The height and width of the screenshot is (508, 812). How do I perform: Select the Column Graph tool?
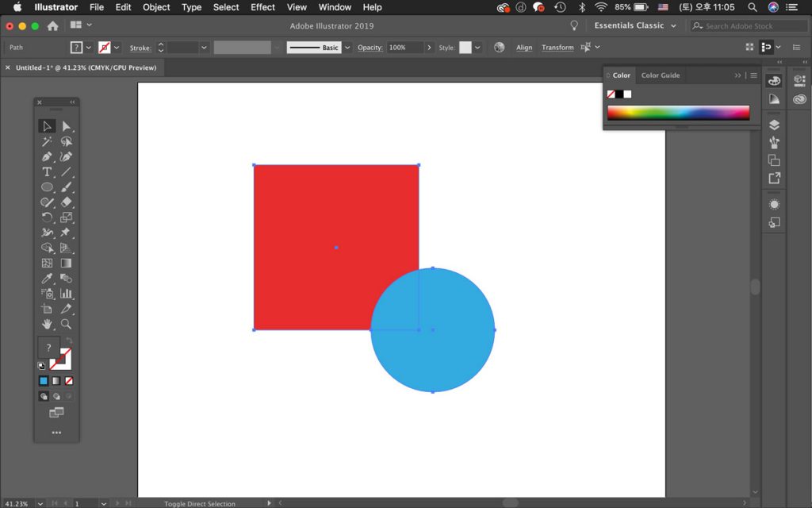point(67,294)
